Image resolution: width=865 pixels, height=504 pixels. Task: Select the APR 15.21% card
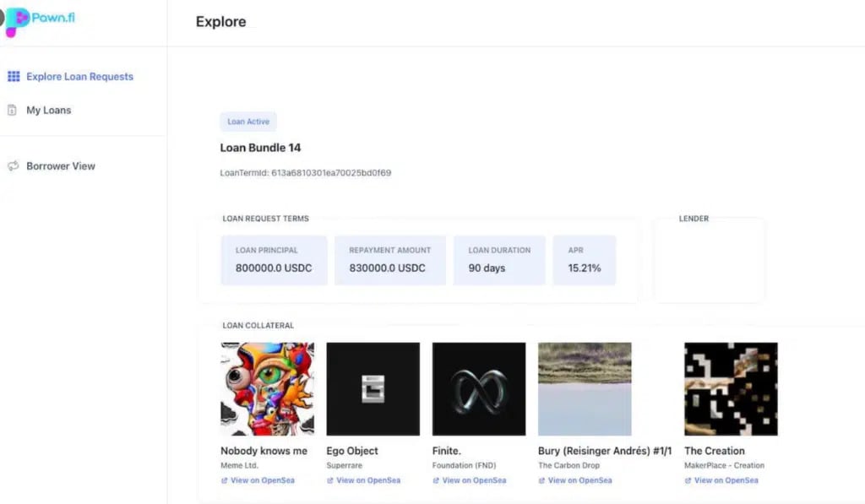[585, 260]
